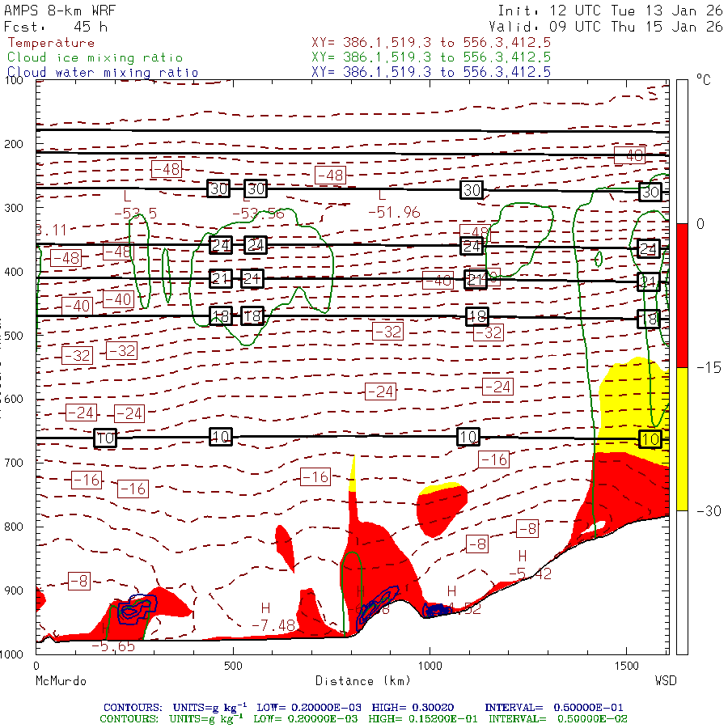The height and width of the screenshot is (728, 728).
Task: Select the 'Fcst: 45 h' forecast hour text
Action: click(56, 27)
